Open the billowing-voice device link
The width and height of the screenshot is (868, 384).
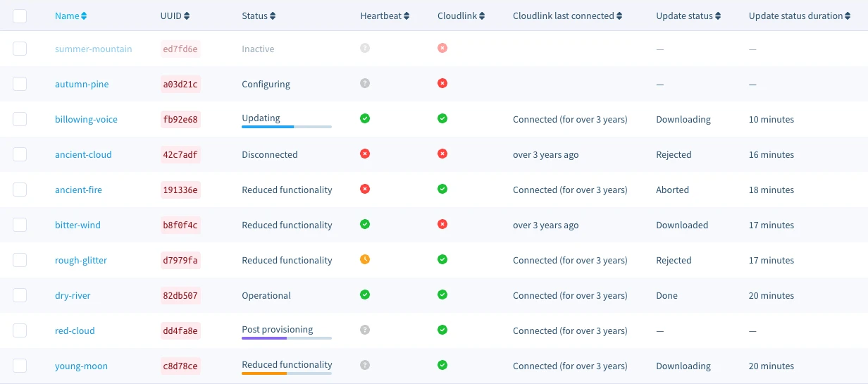pos(86,119)
